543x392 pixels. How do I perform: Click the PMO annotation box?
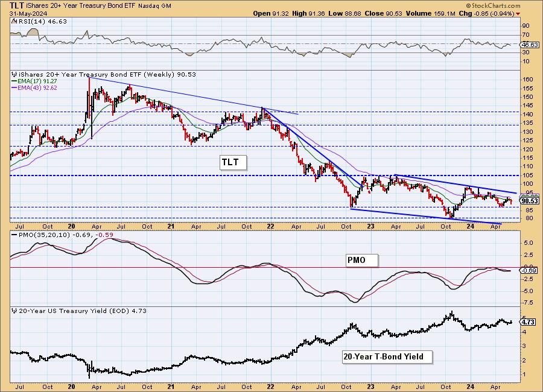(x=361, y=260)
